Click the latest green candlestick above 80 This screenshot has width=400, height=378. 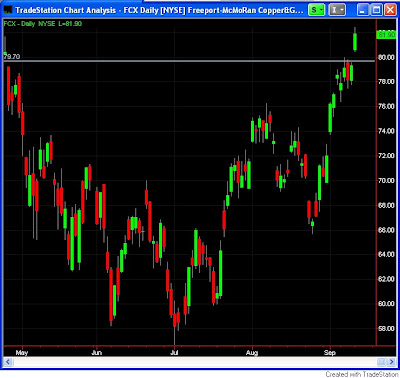pos(355,41)
